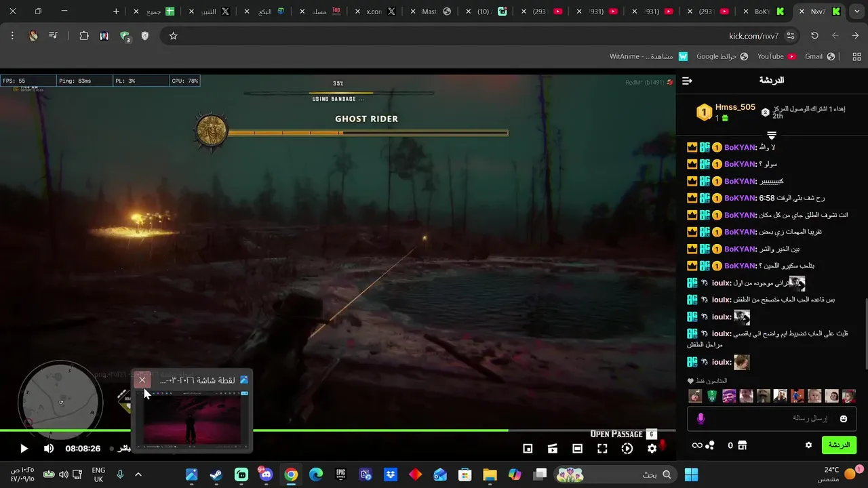Open Discord from the taskbar

tap(265, 474)
